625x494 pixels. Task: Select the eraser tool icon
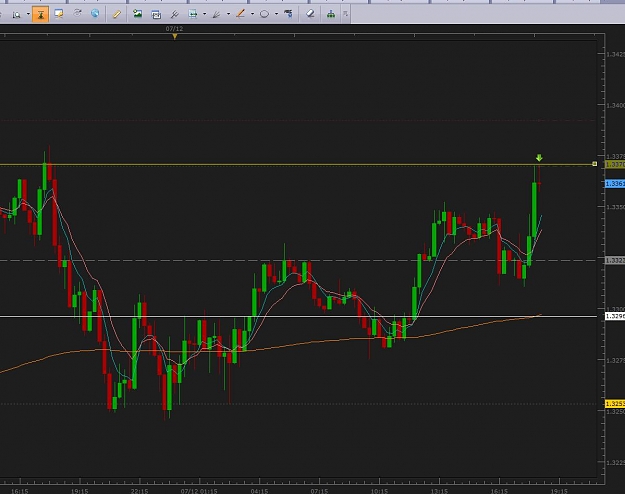click(310, 14)
